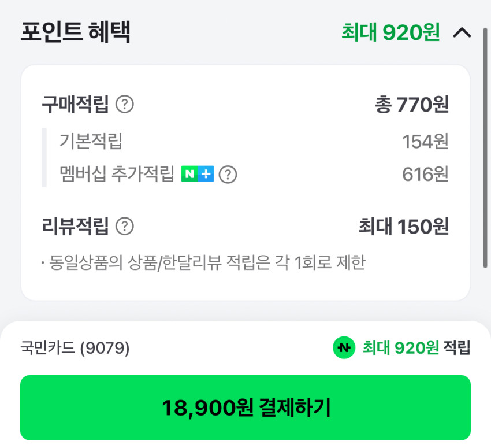
Task: Open help icon beside 멤버십 추가적립
Action: 228,174
